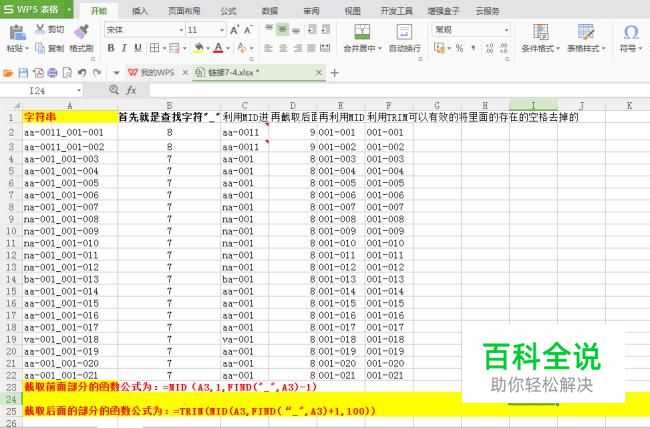Click the print icon in quick toolbar

pos(52,73)
